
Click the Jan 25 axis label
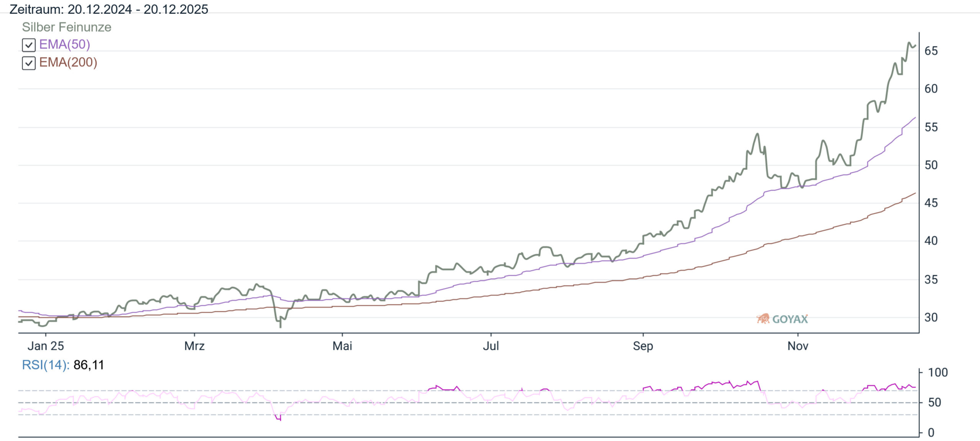[x=46, y=346]
